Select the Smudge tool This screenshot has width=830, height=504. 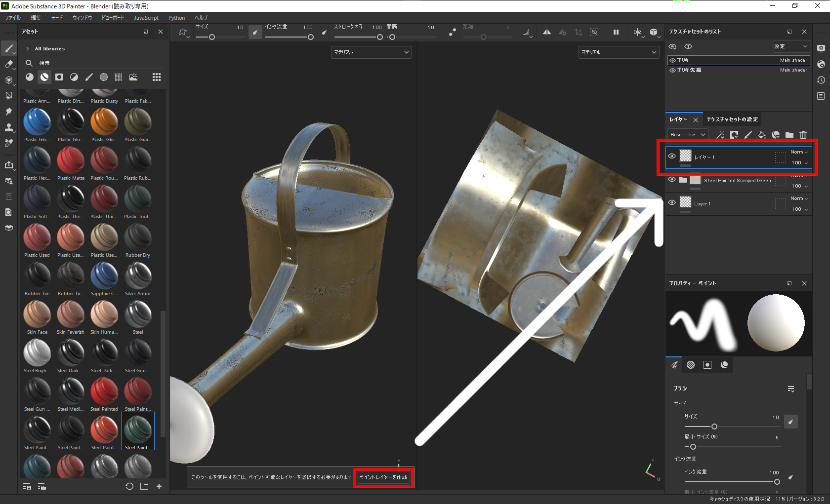click(9, 112)
